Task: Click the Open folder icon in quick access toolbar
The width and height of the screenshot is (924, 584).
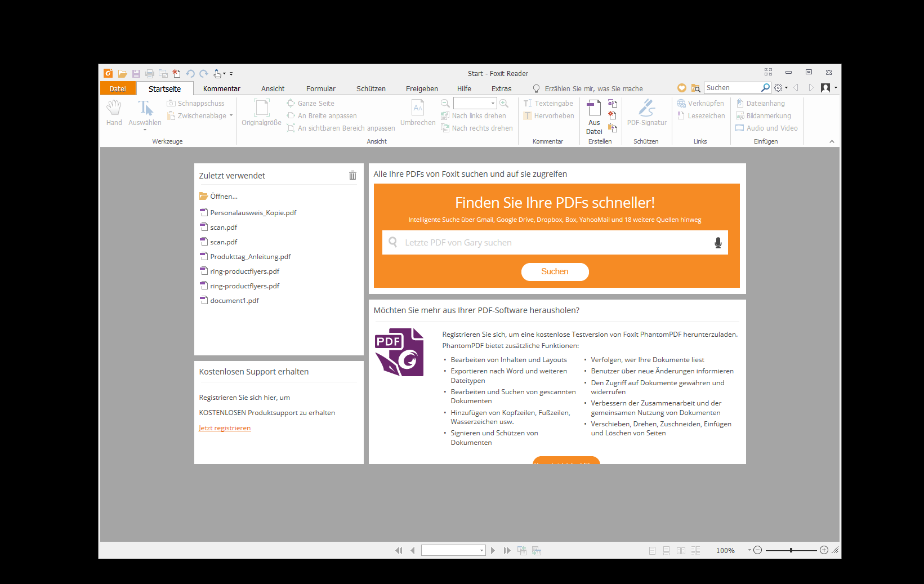Action: click(122, 74)
